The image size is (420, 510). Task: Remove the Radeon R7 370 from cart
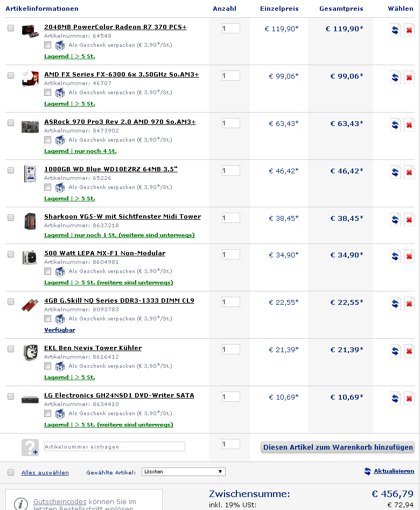(409, 30)
